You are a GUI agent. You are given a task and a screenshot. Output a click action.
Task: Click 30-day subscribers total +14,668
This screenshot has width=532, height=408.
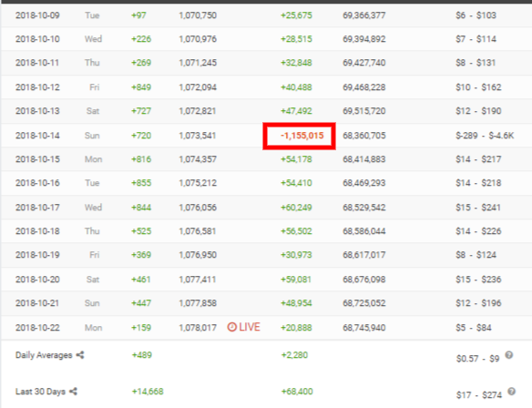(x=148, y=392)
